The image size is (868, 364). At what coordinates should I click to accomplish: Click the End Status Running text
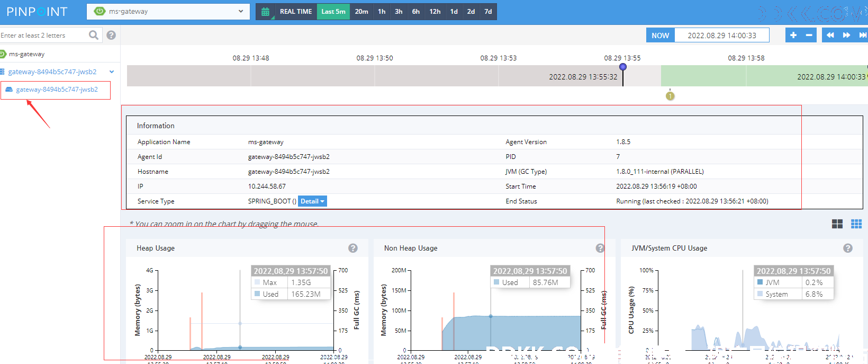point(692,201)
